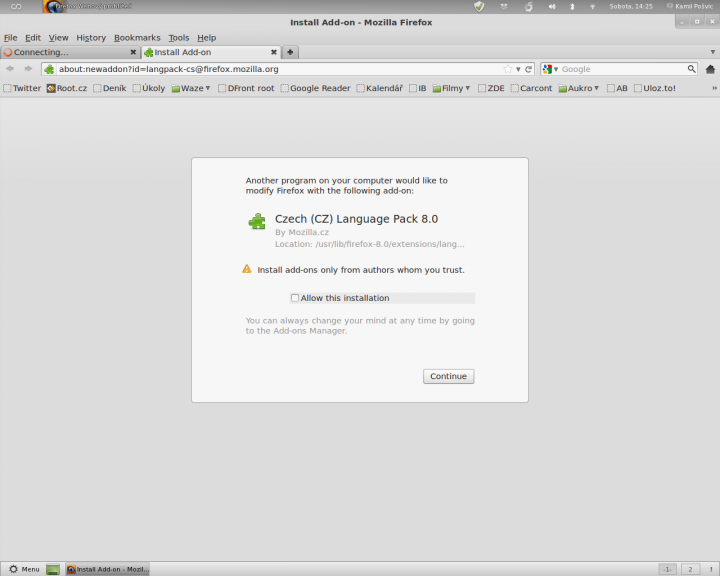Go back with the back arrow

10,69
